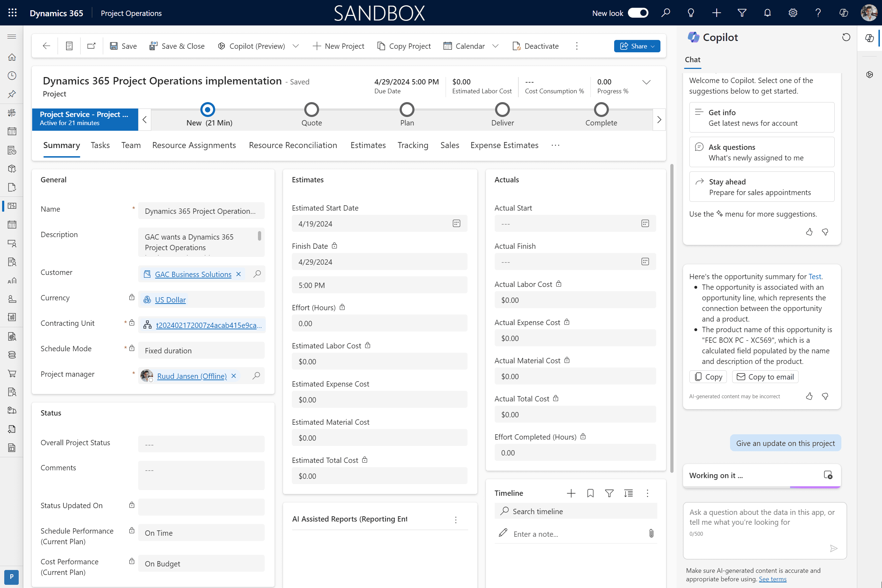Select the Quote stage circle
This screenshot has width=882, height=588.
(x=312, y=110)
